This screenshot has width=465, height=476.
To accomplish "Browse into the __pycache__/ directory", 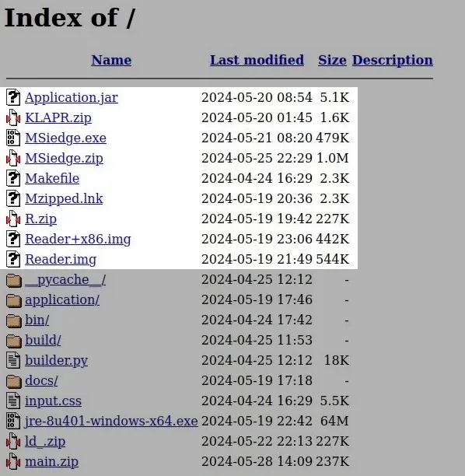I will (x=65, y=279).
